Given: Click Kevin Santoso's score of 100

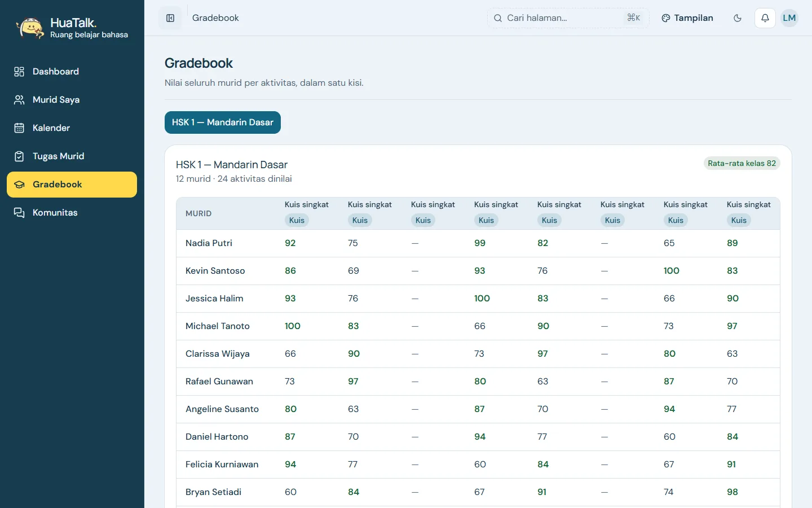Looking at the screenshot, I should click(672, 271).
